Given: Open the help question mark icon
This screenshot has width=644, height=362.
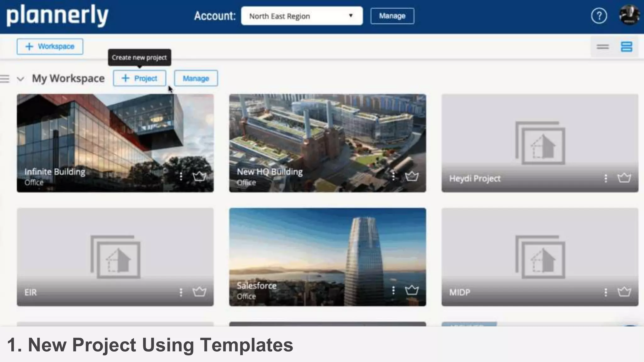Looking at the screenshot, I should coord(599,16).
